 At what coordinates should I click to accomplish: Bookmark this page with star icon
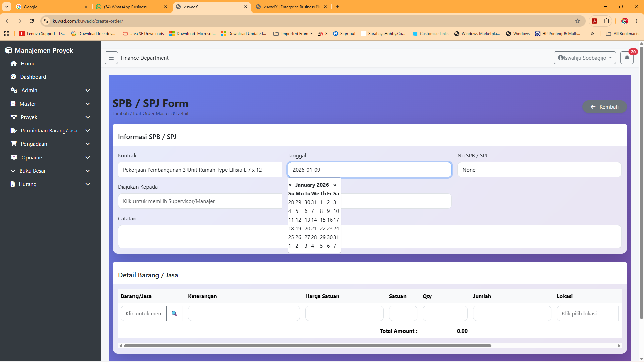(x=577, y=21)
